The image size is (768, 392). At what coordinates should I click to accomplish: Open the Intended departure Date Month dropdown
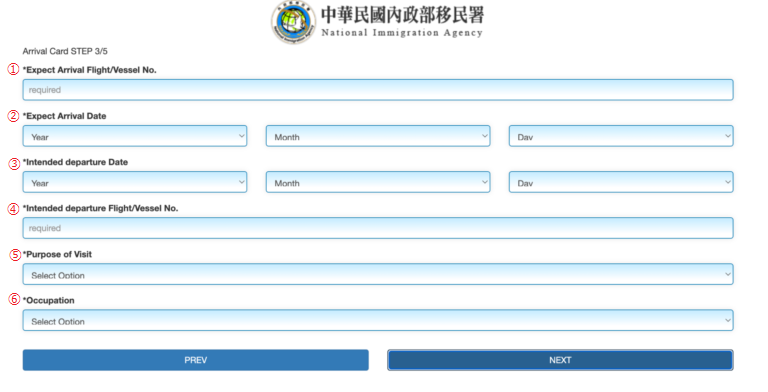pos(378,182)
